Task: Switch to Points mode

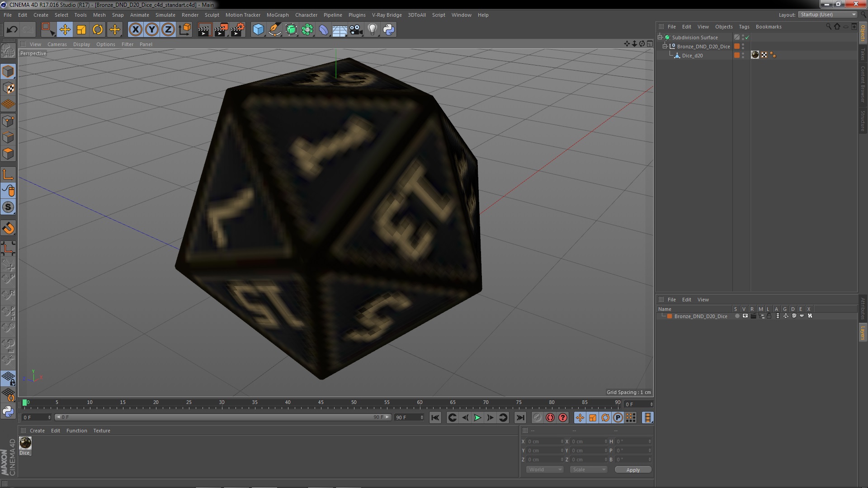Action: pyautogui.click(x=8, y=121)
